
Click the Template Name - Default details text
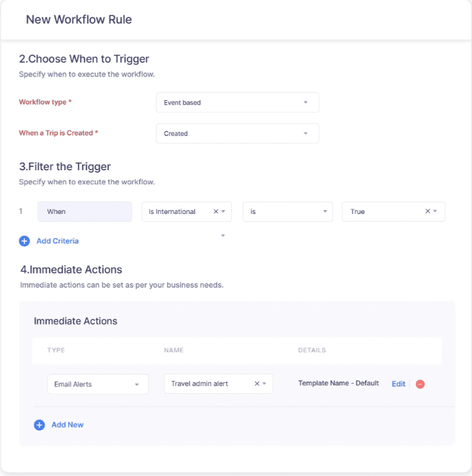click(x=339, y=383)
